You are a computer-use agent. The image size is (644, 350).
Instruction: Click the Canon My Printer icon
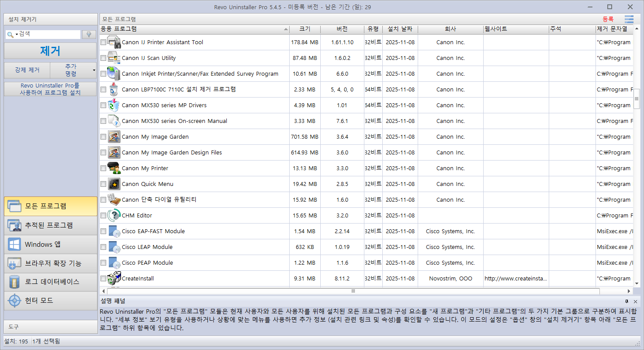click(114, 168)
